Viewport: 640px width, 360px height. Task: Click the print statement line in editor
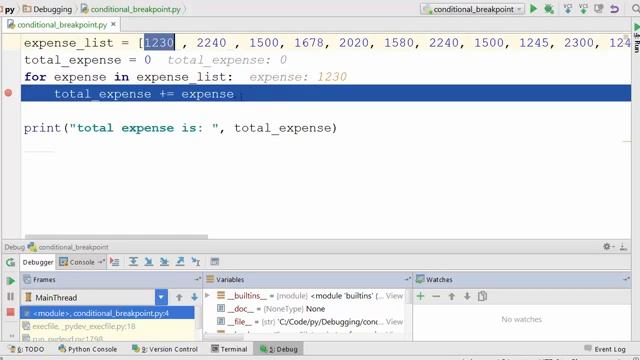point(180,128)
